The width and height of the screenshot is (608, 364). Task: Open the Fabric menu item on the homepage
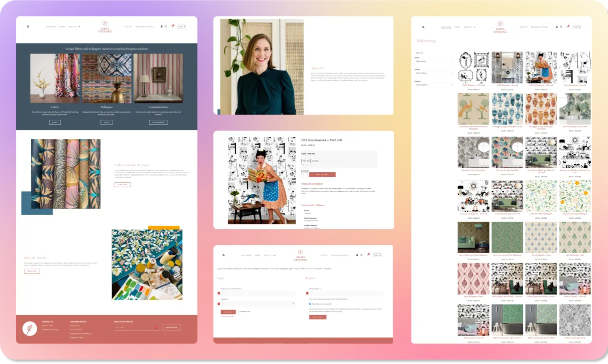(61, 26)
